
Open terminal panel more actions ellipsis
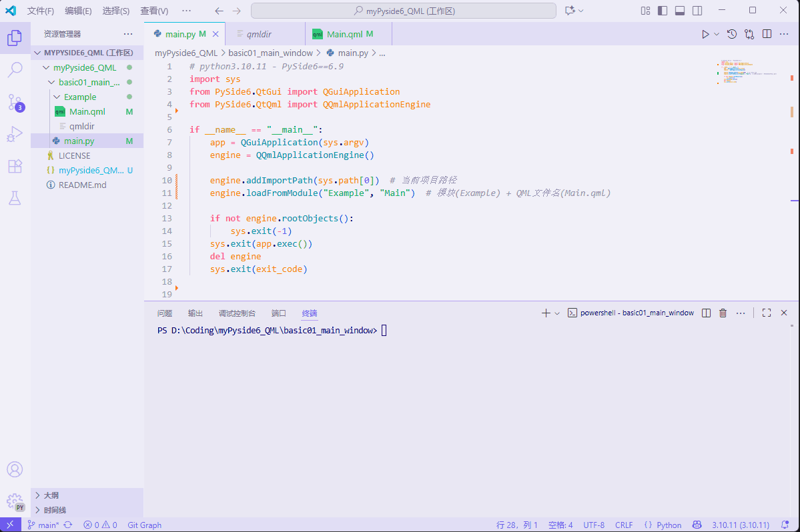[x=741, y=313]
